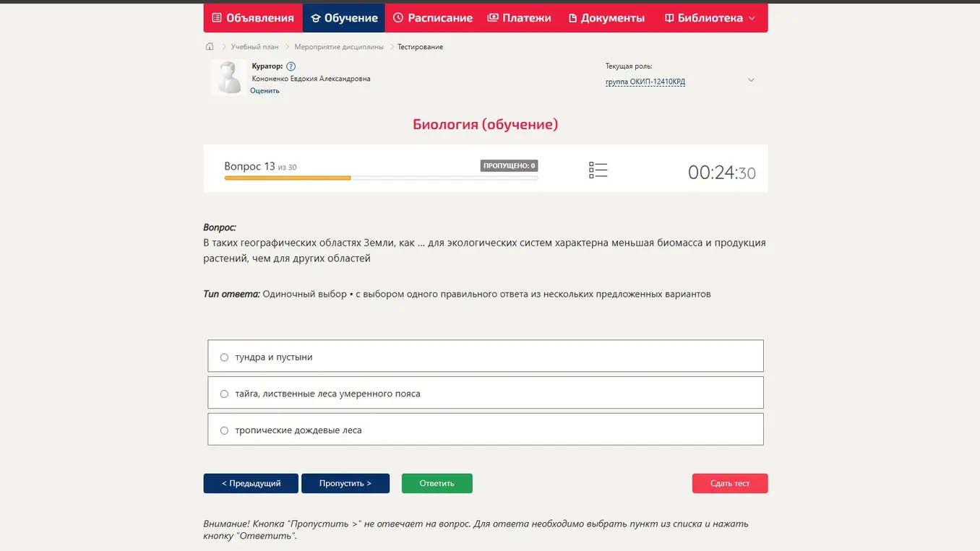Click the orange question progress bar
980x551 pixels.
(x=288, y=178)
